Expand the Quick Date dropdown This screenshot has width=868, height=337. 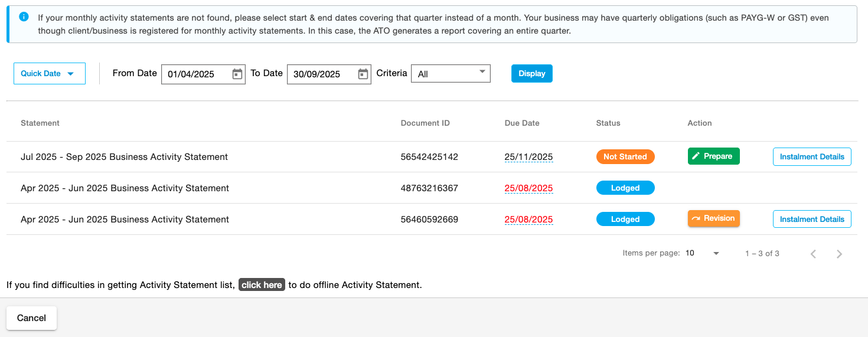pos(49,74)
